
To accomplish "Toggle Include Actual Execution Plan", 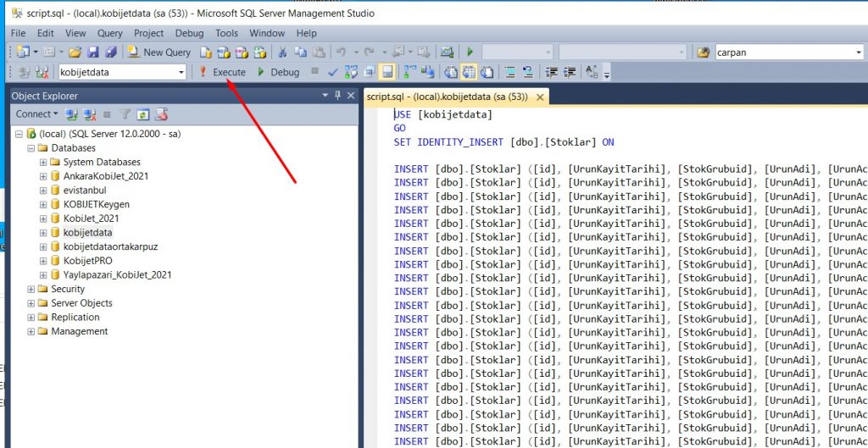I will (409, 72).
